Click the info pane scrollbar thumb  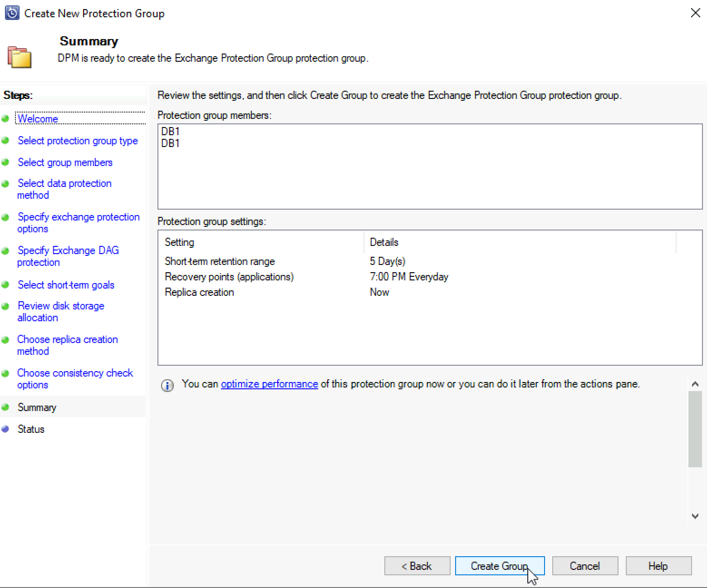[695, 429]
